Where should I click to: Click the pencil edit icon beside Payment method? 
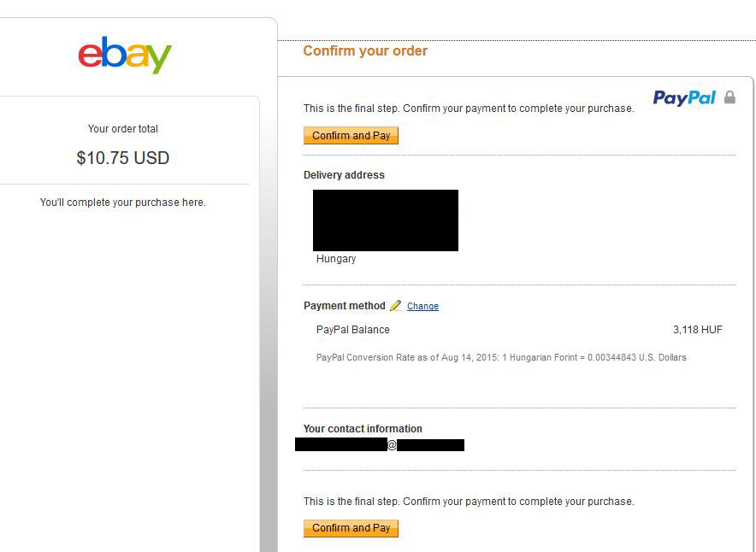click(x=395, y=306)
